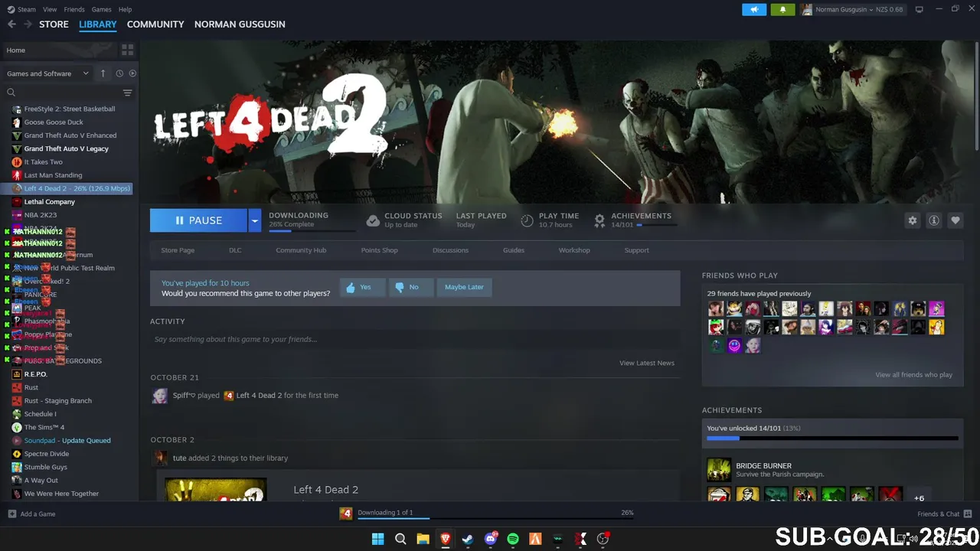Screen dimensions: 980x551
Task: Click the bottom download progress bar
Action: point(495,518)
